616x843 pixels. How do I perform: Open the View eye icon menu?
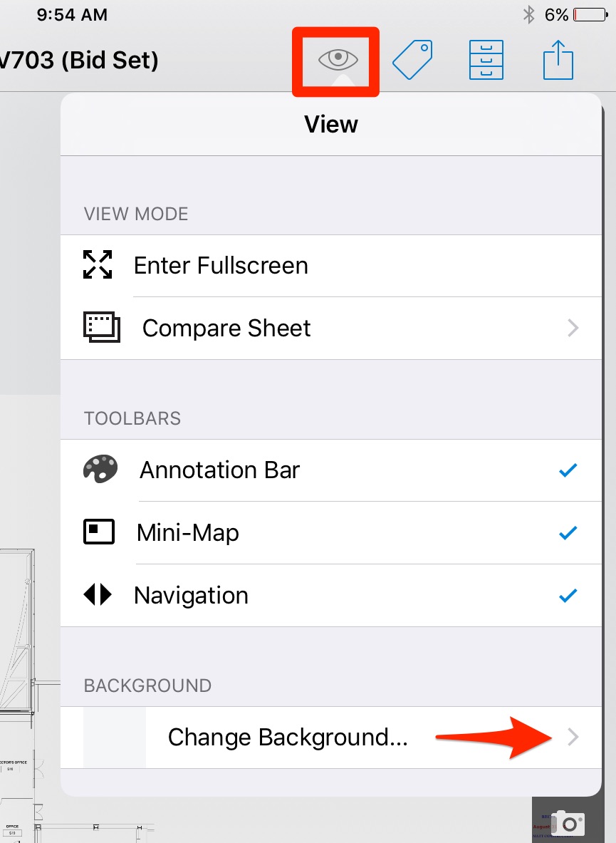click(335, 60)
